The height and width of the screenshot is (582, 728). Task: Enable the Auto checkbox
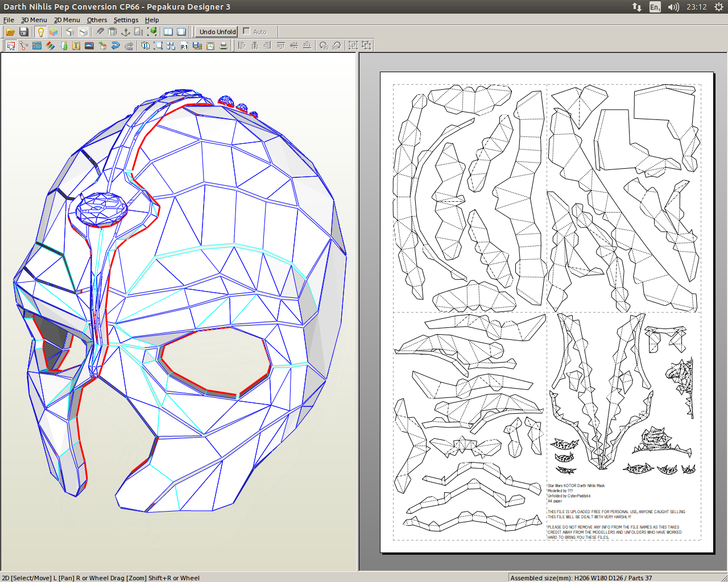tap(246, 31)
